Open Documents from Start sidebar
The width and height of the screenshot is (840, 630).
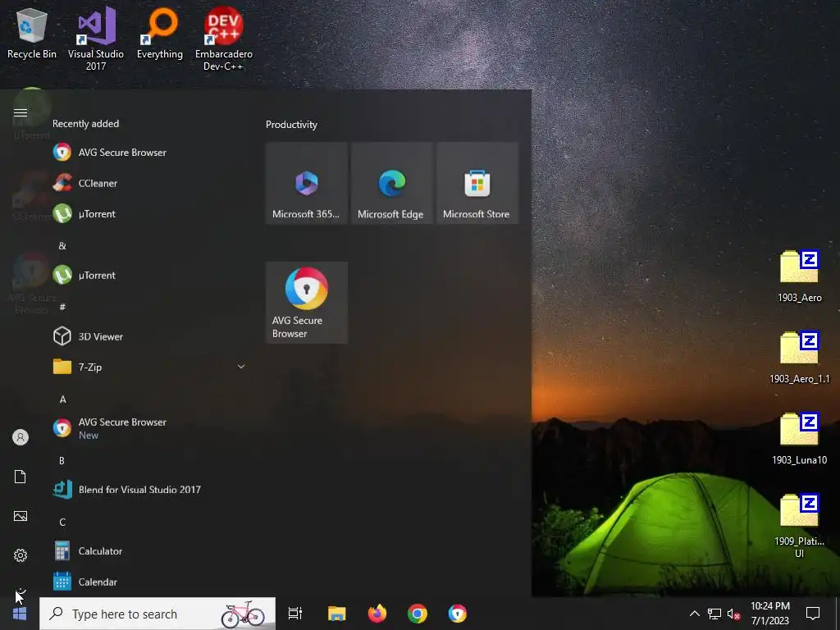coord(21,477)
